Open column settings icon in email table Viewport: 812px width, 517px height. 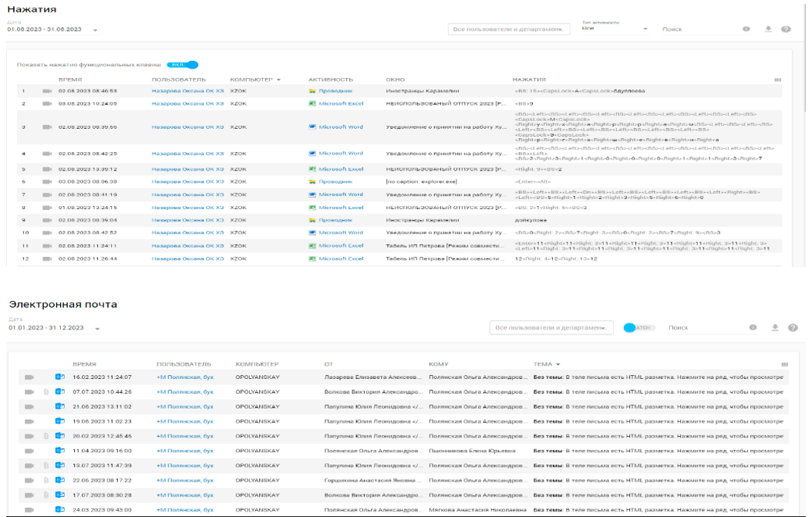(x=784, y=364)
